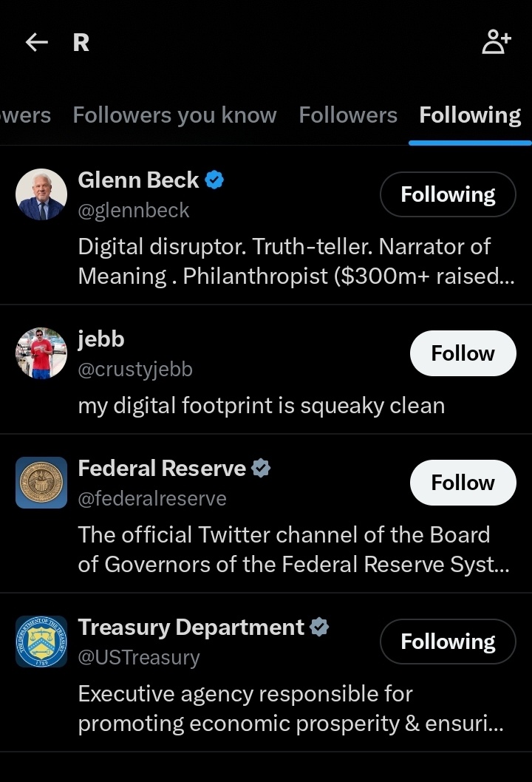Open the @crustyjebb handle link
The image size is (532, 782).
tap(135, 370)
